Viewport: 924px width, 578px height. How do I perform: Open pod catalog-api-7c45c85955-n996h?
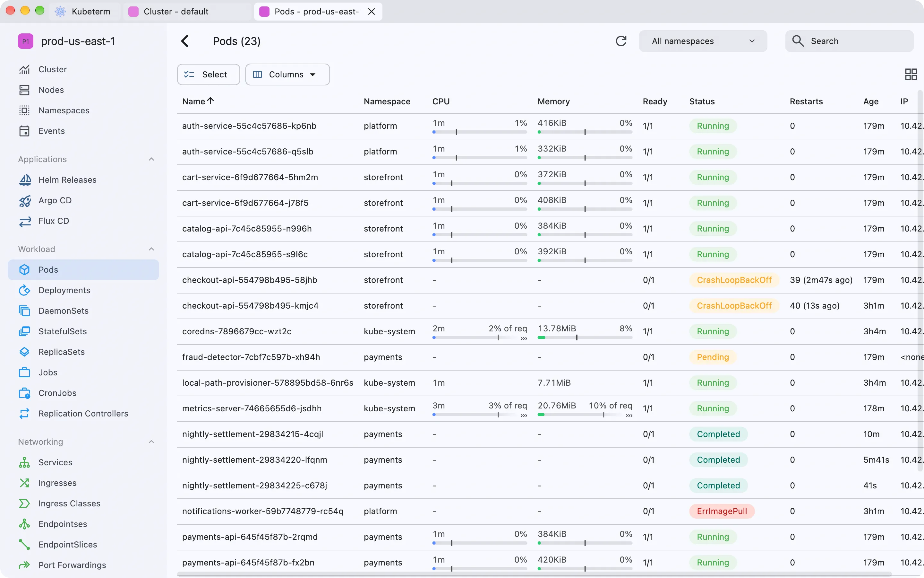coord(247,229)
